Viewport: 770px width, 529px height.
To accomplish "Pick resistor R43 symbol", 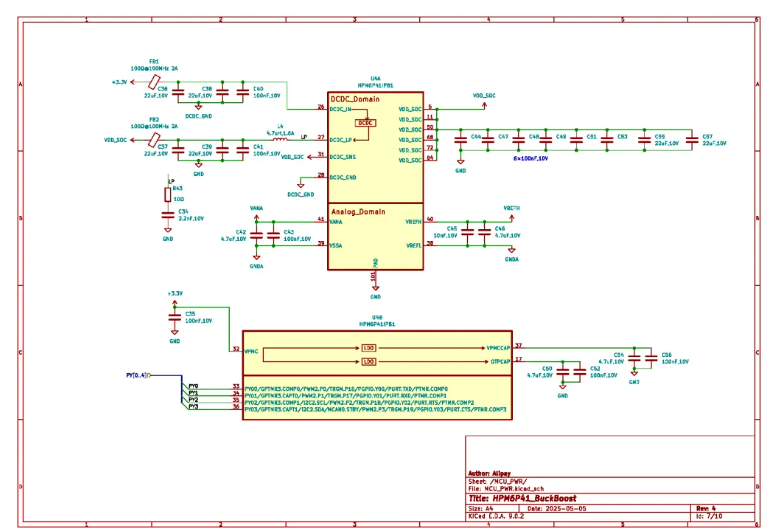I will [x=168, y=196].
